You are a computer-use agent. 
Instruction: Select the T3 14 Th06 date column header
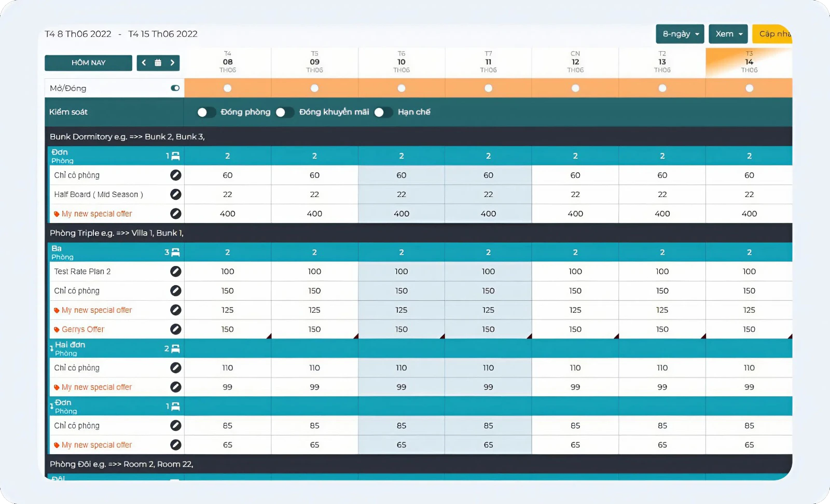pyautogui.click(x=749, y=62)
